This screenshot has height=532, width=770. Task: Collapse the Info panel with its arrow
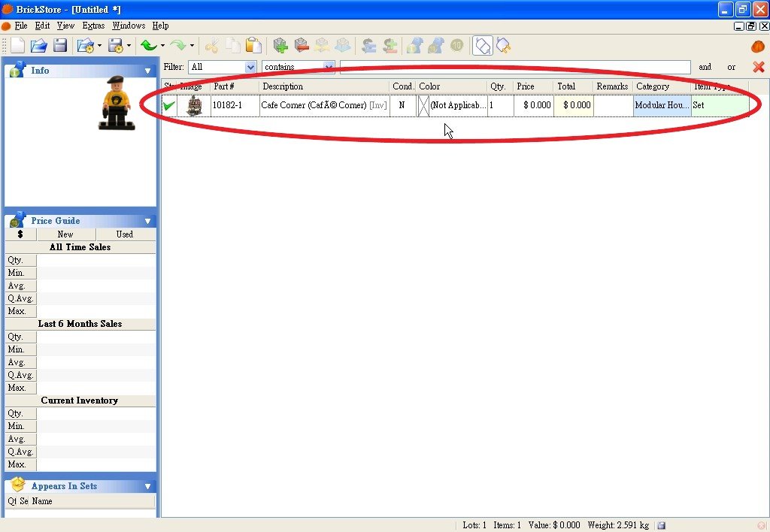[x=148, y=71]
